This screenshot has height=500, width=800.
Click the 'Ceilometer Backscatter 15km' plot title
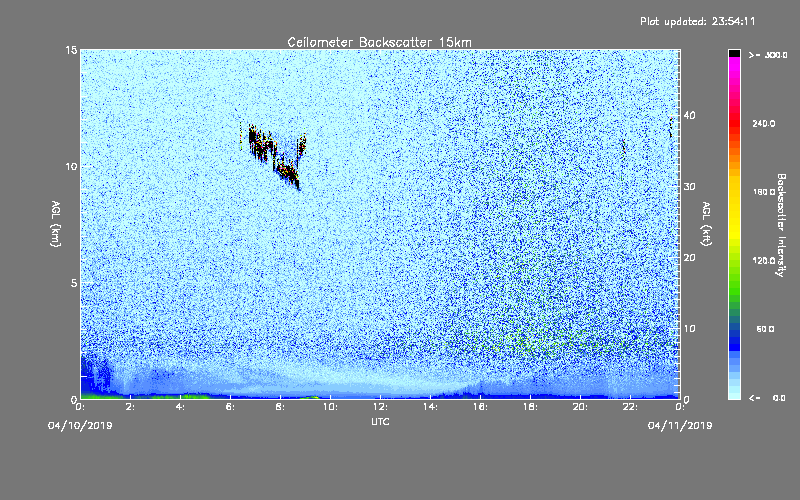pyautogui.click(x=379, y=42)
